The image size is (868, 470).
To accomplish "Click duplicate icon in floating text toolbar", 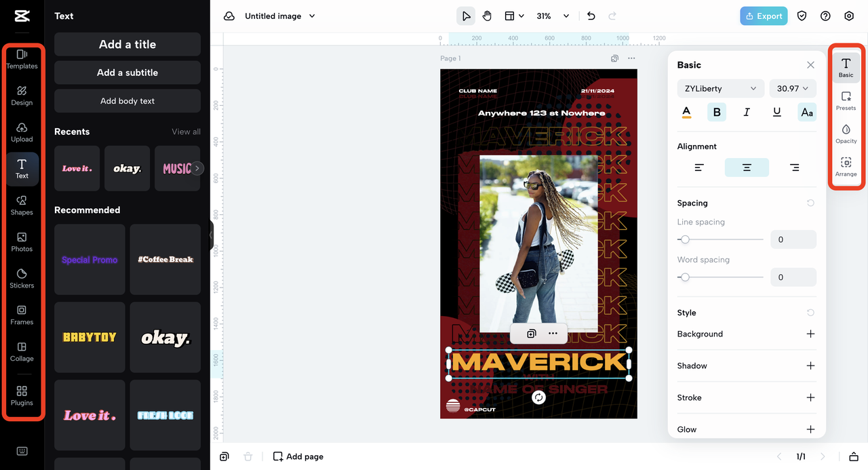I will pos(532,333).
